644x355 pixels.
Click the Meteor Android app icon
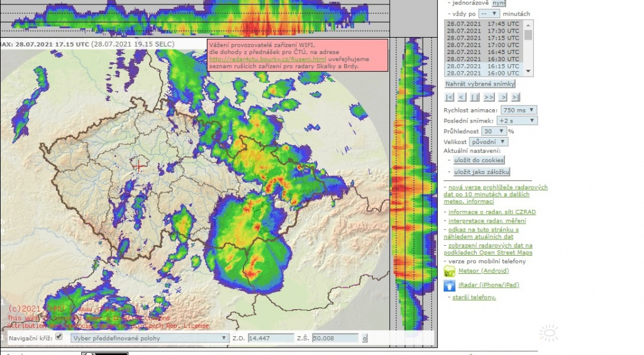[450, 271]
